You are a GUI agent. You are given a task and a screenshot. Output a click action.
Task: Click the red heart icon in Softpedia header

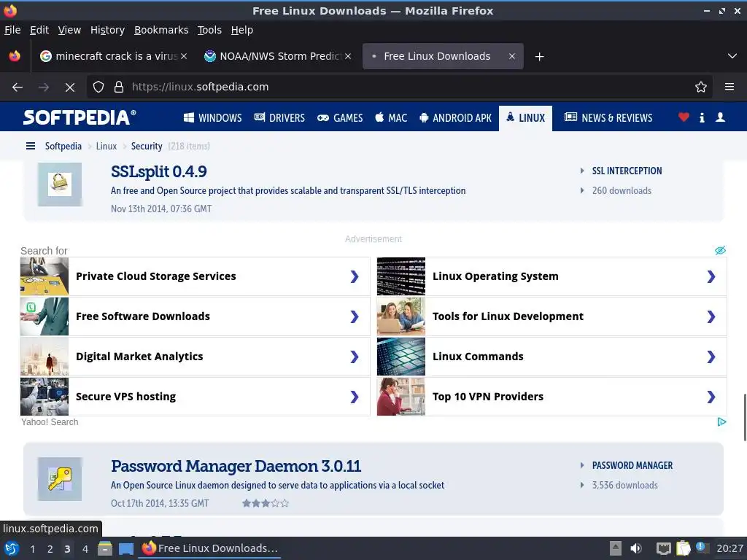pyautogui.click(x=684, y=117)
